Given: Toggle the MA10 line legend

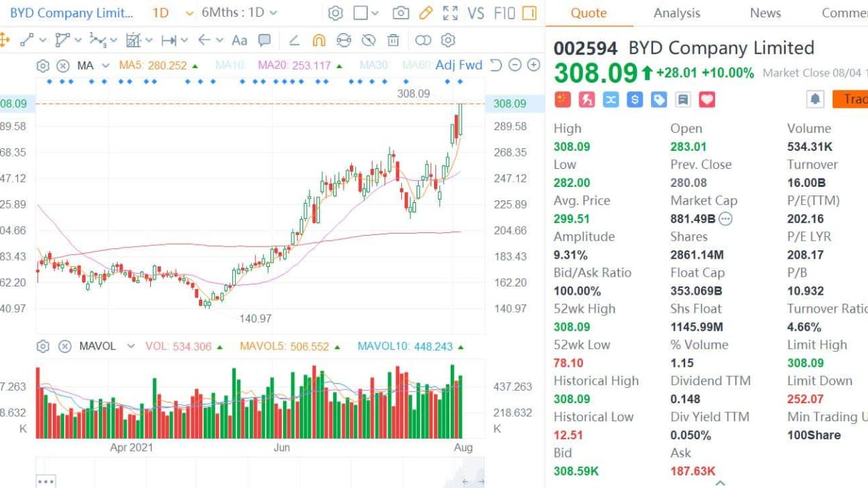Looking at the screenshot, I should (x=232, y=65).
